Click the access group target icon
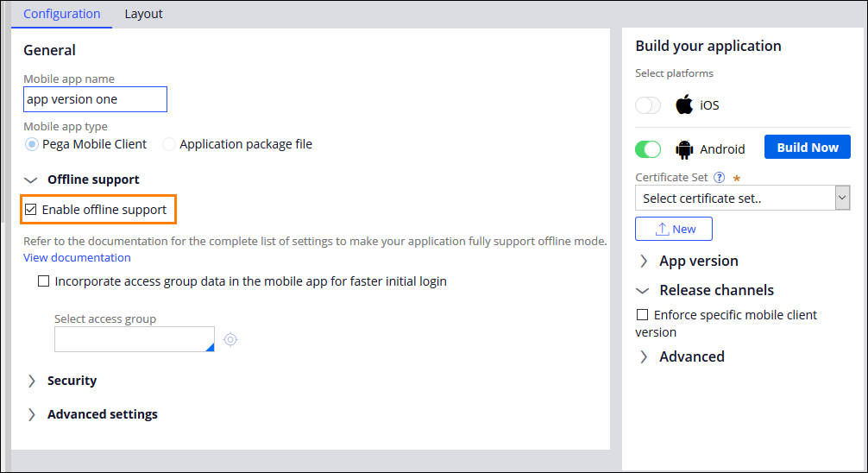868x473 pixels. (x=230, y=339)
